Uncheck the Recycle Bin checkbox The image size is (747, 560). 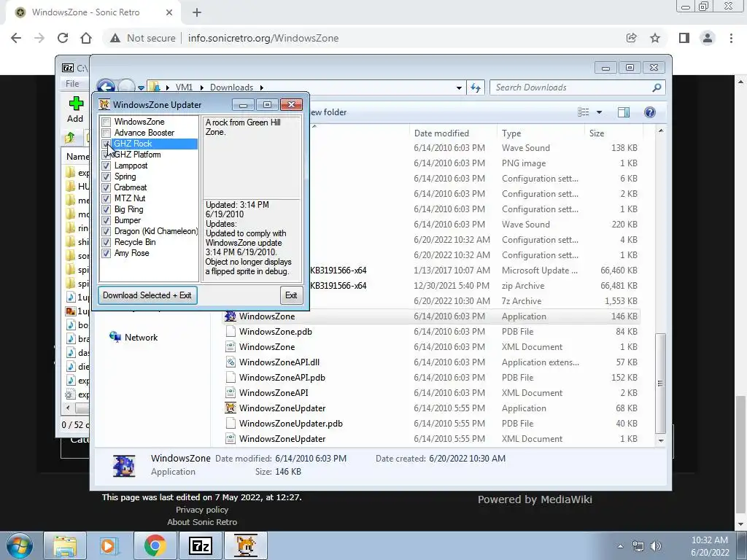point(107,242)
